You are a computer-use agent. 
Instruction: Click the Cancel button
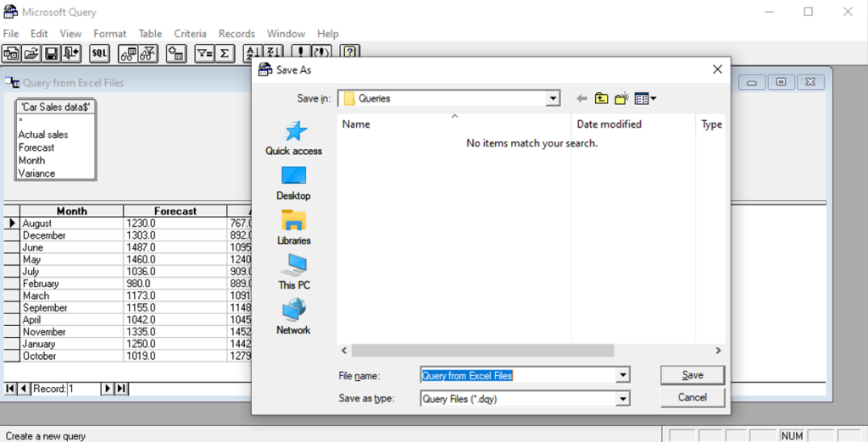pos(693,397)
